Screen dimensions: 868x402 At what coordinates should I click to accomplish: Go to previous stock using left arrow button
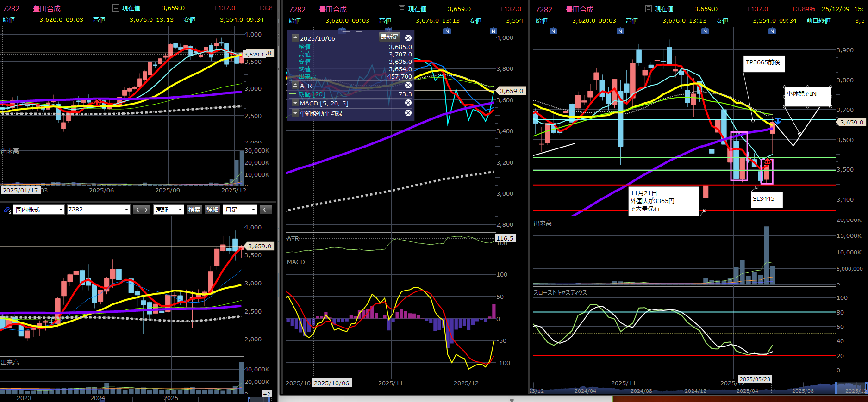point(137,210)
